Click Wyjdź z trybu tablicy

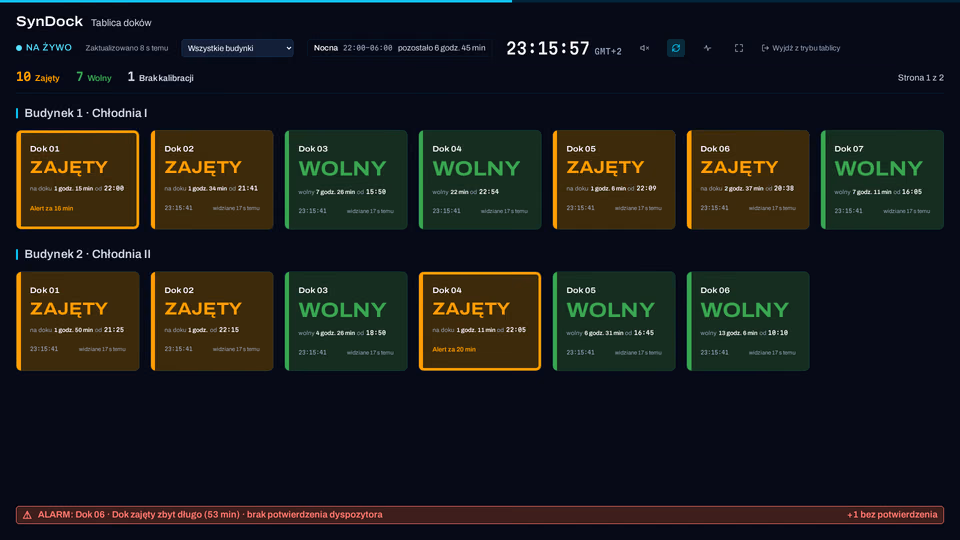click(x=801, y=48)
